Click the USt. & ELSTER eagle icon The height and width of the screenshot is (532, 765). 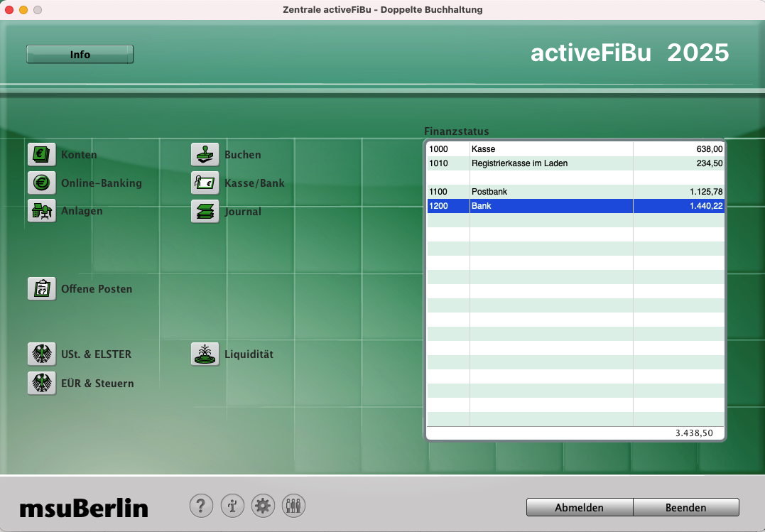click(x=42, y=354)
